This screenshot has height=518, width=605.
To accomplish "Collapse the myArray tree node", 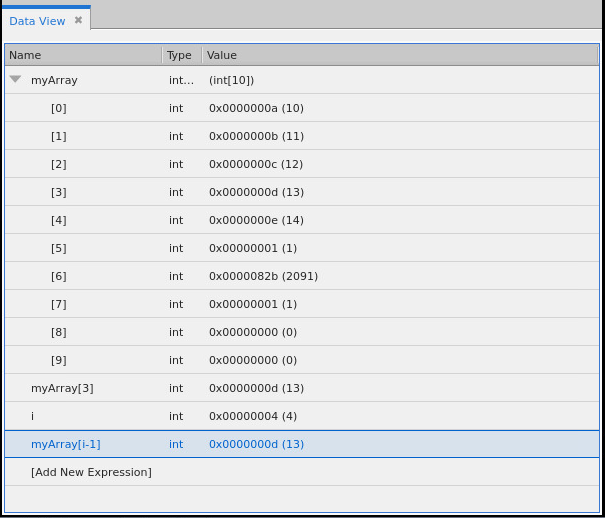I will click(x=15, y=79).
